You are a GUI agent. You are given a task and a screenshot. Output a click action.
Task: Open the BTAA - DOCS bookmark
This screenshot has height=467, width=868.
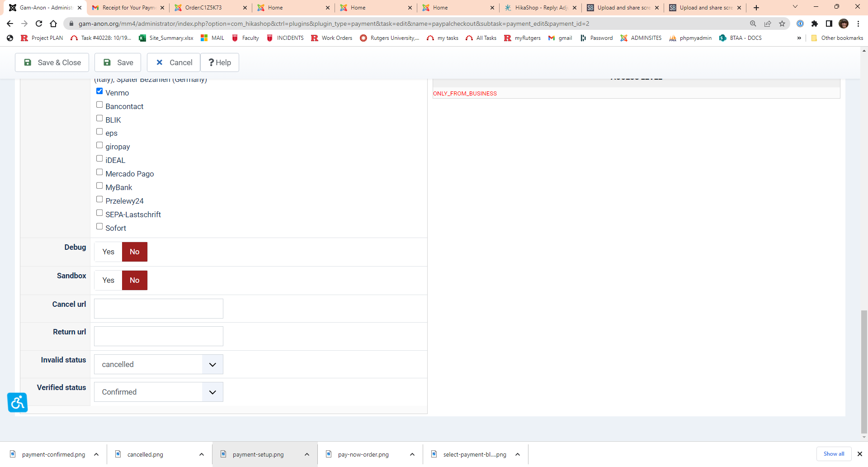[x=741, y=38]
